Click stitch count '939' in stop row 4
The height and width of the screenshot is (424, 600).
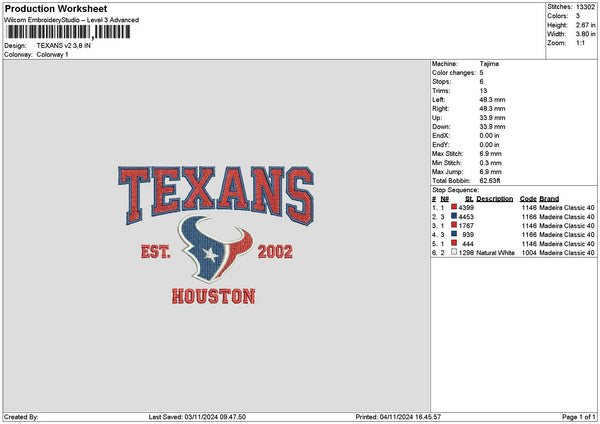[468, 235]
